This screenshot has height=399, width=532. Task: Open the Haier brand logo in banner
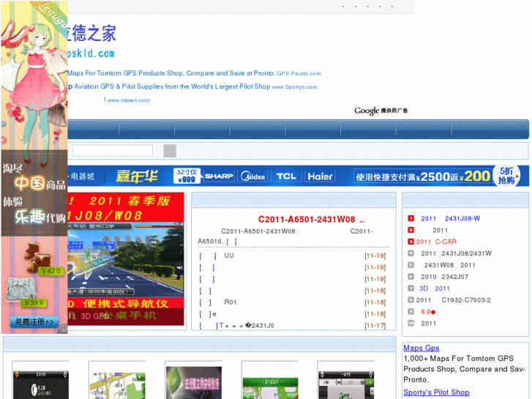[320, 176]
